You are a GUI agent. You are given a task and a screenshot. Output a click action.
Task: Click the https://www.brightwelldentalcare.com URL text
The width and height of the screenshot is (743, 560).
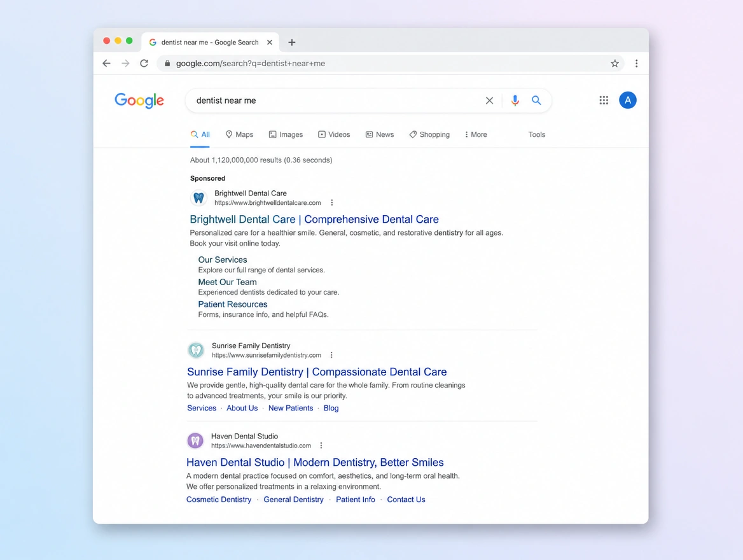pos(268,203)
